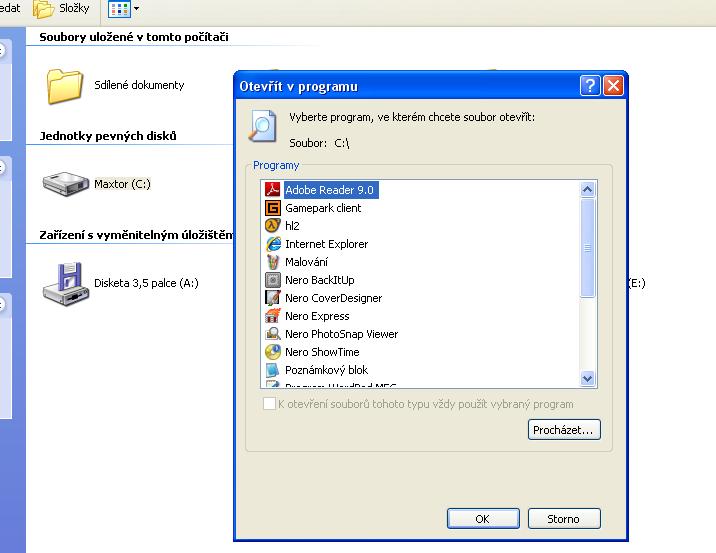Cancel with the Storno button
The height and width of the screenshot is (553, 716).
click(564, 519)
